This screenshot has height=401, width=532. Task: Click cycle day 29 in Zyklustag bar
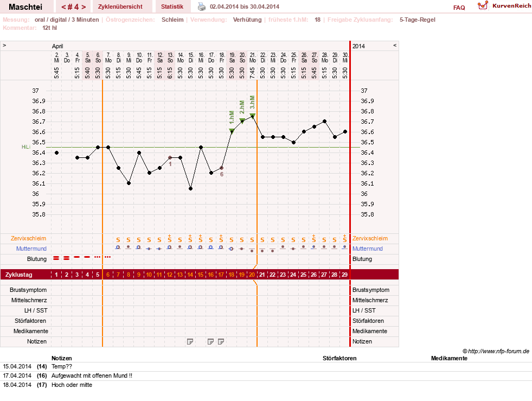pos(345,275)
